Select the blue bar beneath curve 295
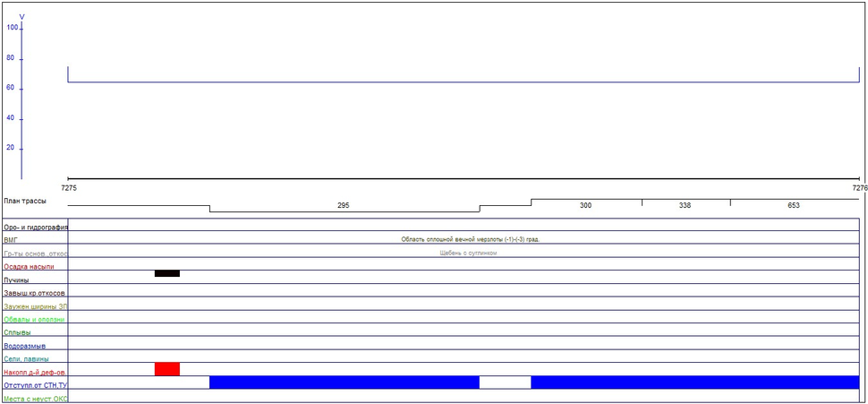Image resolution: width=868 pixels, height=404 pixels. 345,383
